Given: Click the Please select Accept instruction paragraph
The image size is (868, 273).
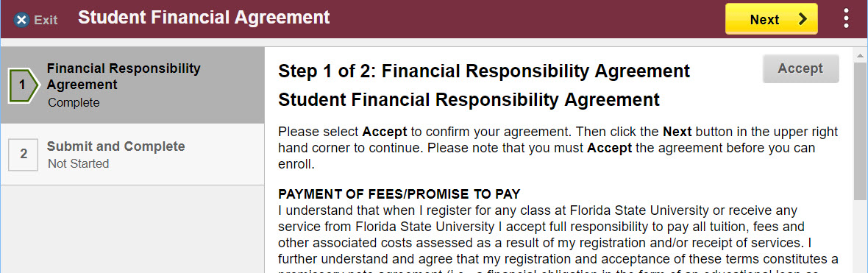Looking at the screenshot, I should click(558, 149).
